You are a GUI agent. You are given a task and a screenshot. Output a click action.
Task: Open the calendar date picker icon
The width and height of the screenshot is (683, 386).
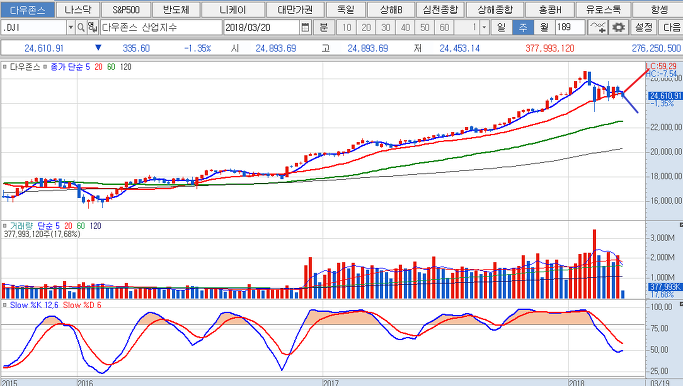[305, 27]
